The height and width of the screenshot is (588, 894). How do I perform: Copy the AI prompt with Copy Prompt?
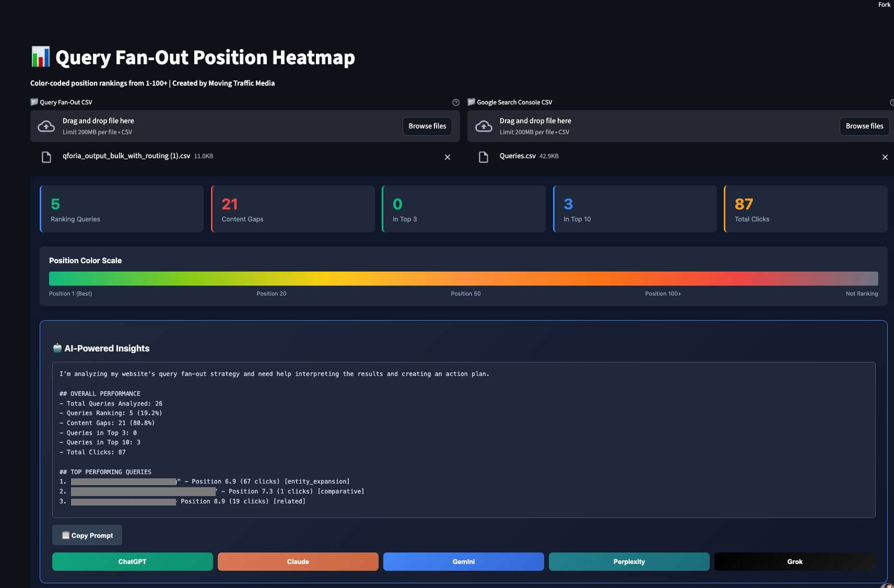point(87,535)
